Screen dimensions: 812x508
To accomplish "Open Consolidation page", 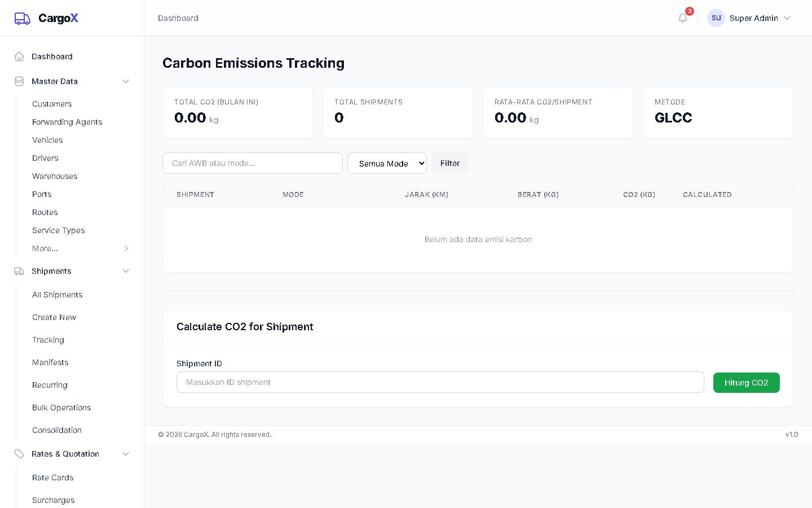I will pyautogui.click(x=57, y=430).
